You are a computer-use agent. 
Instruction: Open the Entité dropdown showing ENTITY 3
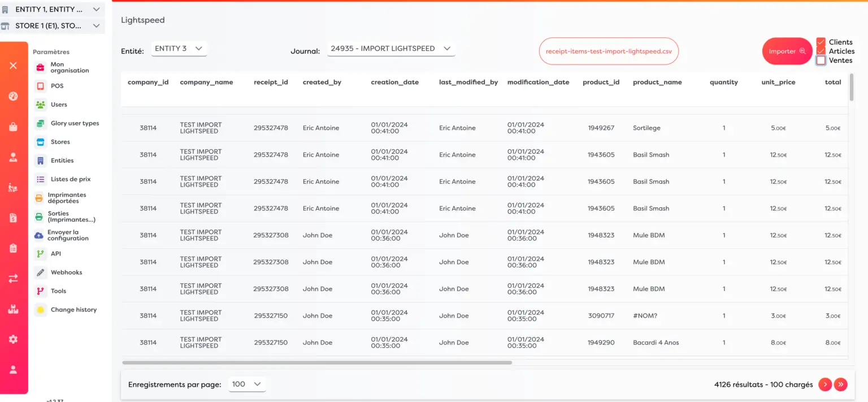coord(179,49)
